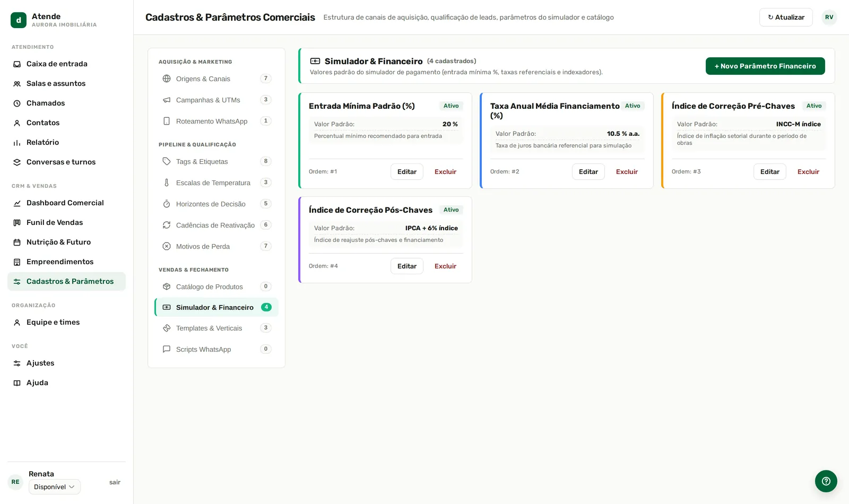Image resolution: width=849 pixels, height=504 pixels.
Task: Open Scripts WhatsApp section
Action: [x=216, y=350]
